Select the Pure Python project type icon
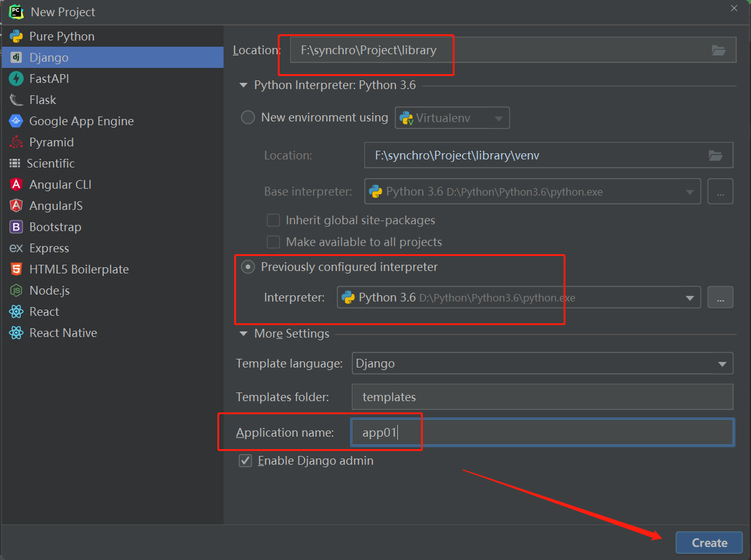The height and width of the screenshot is (560, 751). (16, 36)
